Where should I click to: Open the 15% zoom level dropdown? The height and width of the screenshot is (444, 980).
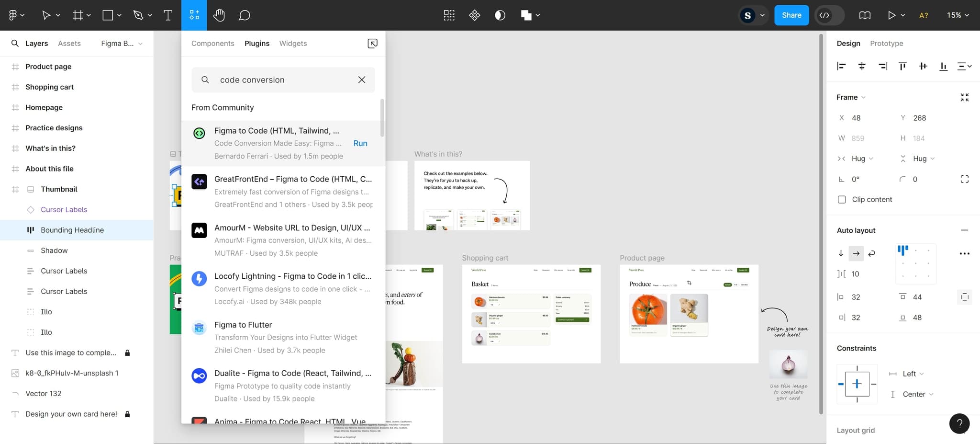pos(958,15)
